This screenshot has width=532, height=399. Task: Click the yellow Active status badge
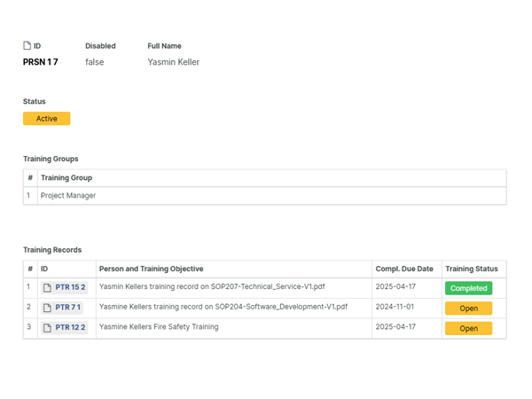click(46, 119)
